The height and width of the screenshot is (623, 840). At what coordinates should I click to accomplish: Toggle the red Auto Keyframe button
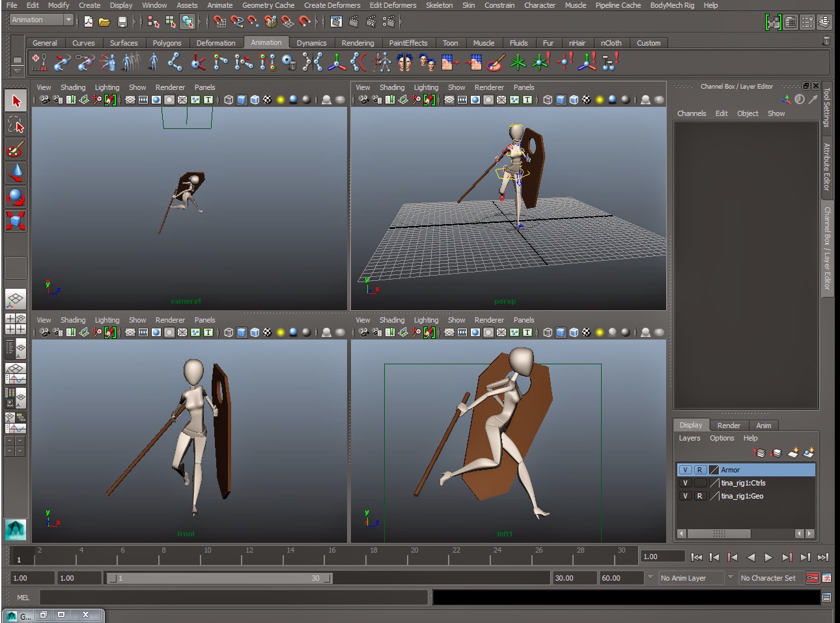812,578
